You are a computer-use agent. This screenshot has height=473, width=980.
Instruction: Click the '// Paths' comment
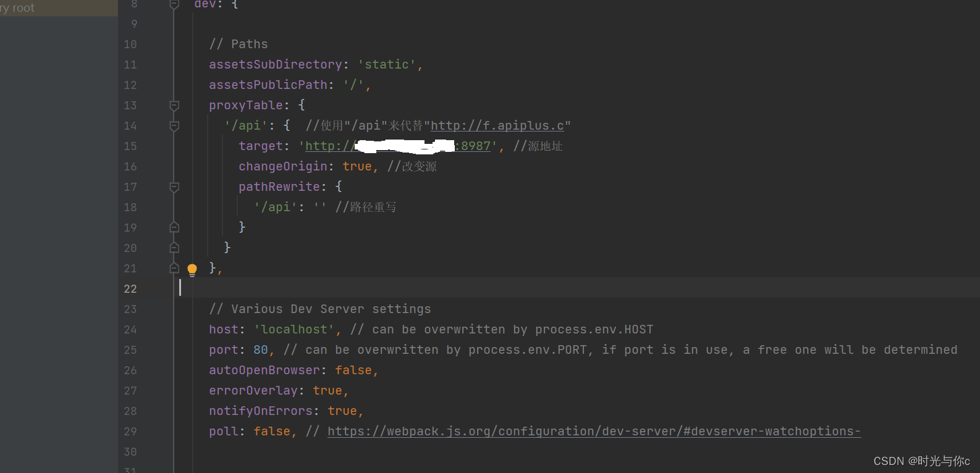click(x=239, y=44)
